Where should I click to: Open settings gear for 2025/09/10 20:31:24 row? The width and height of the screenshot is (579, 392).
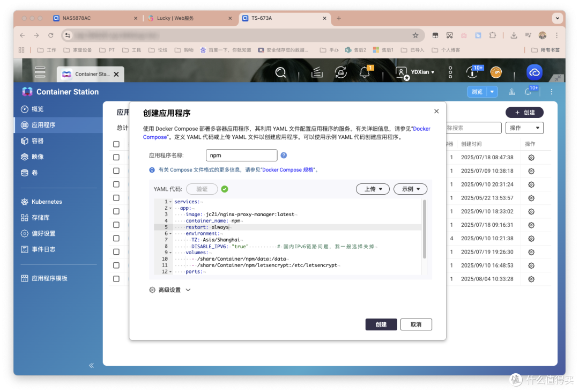point(531,184)
